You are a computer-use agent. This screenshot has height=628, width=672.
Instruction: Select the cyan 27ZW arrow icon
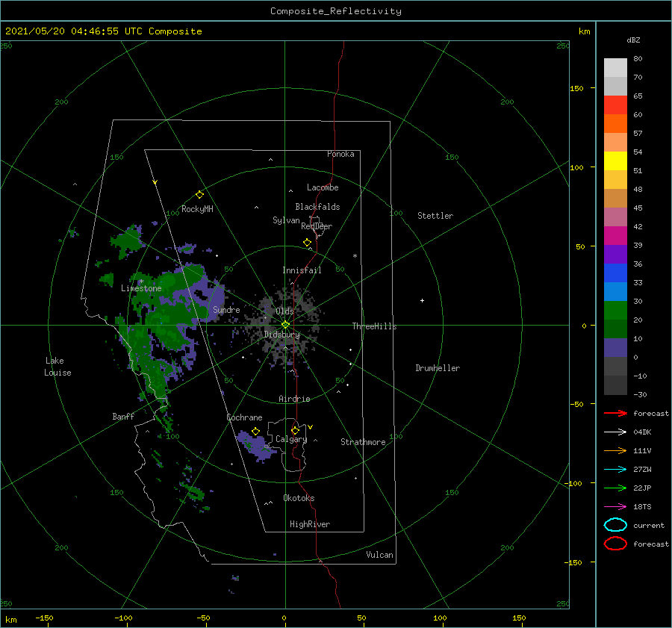[x=615, y=470]
